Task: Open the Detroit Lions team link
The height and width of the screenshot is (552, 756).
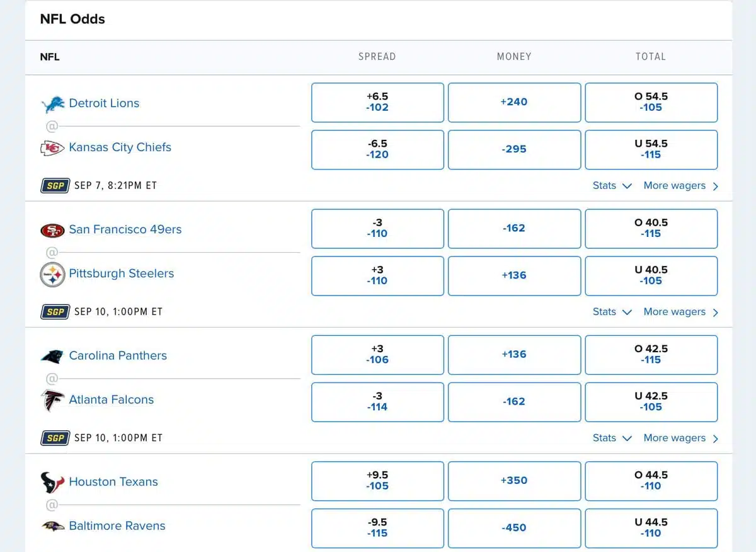Action: (104, 103)
